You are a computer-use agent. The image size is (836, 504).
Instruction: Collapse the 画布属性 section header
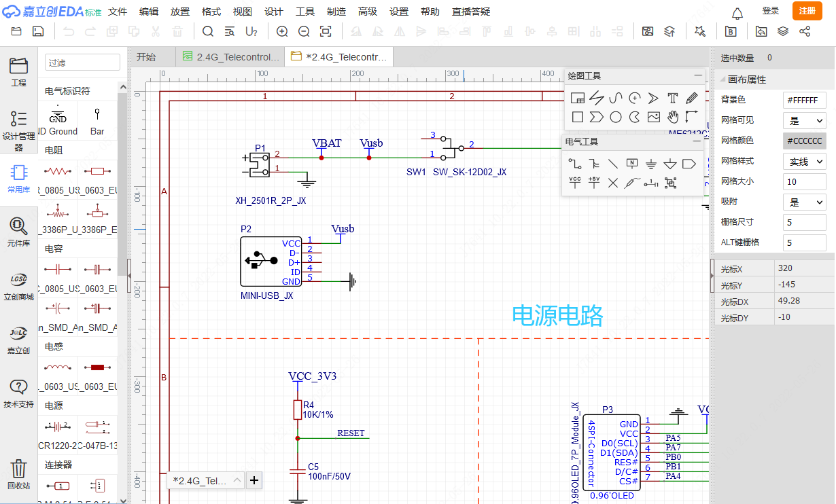tap(746, 79)
